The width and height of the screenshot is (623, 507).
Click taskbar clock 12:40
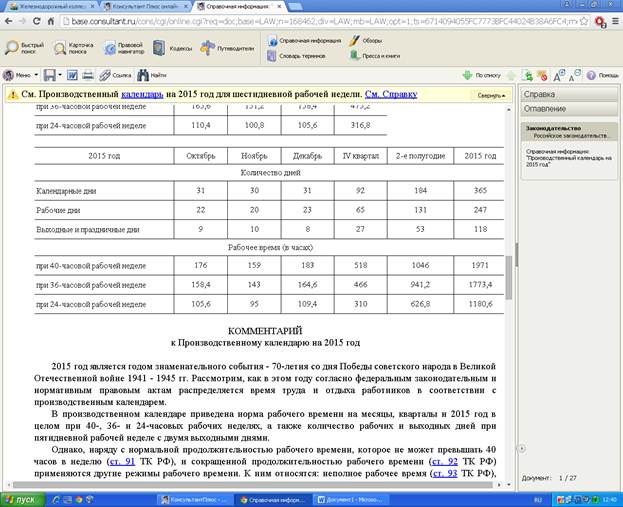tap(609, 499)
